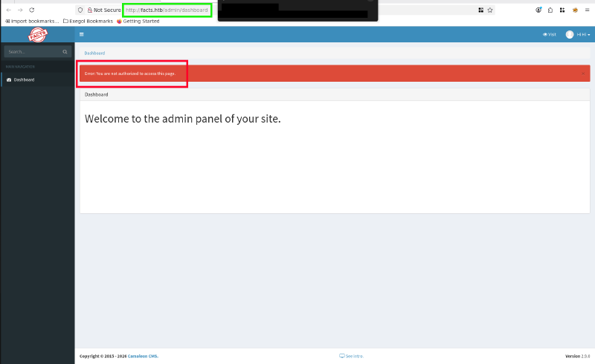Click the Visit site link
The height and width of the screenshot is (364, 595).
(550, 35)
